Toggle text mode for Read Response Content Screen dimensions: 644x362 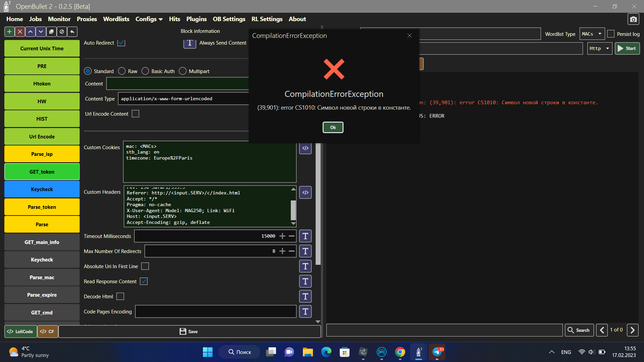coord(305,281)
